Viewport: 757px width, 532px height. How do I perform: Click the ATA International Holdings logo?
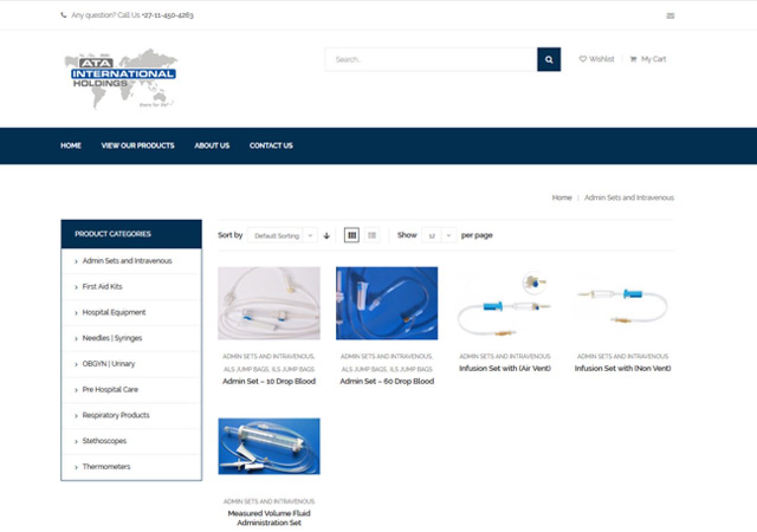tap(121, 78)
